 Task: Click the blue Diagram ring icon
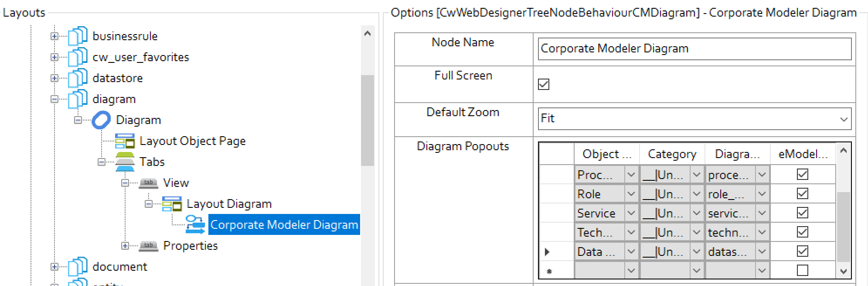(x=101, y=120)
